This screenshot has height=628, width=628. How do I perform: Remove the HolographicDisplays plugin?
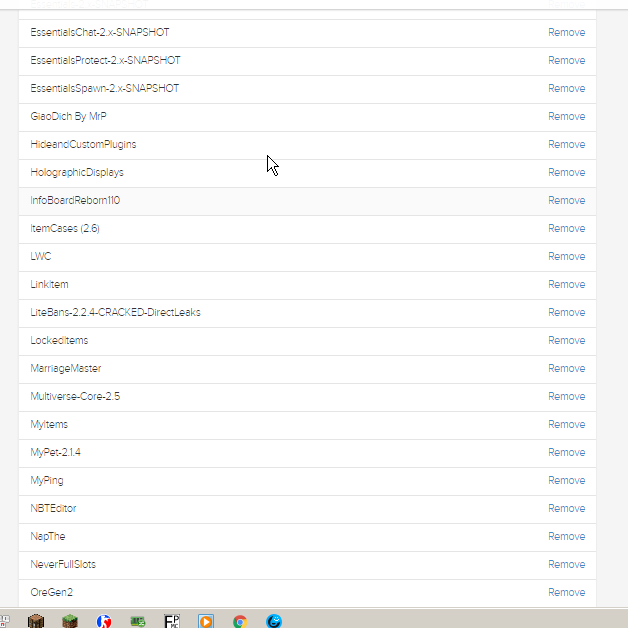566,173
